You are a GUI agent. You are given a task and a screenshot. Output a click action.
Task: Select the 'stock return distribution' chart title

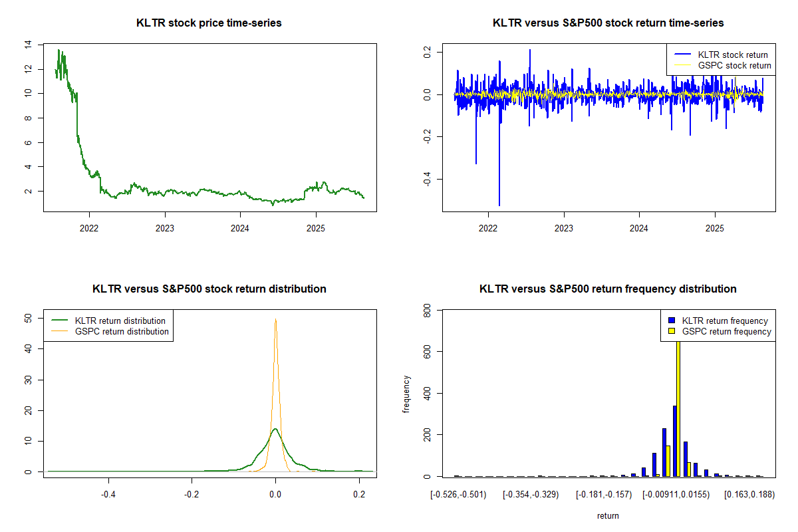[x=209, y=289]
